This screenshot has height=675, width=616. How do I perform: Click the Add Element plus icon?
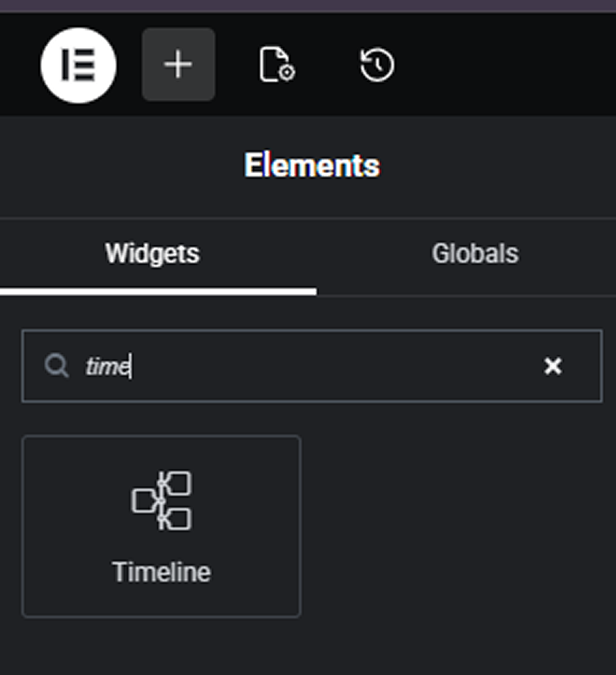tap(178, 64)
